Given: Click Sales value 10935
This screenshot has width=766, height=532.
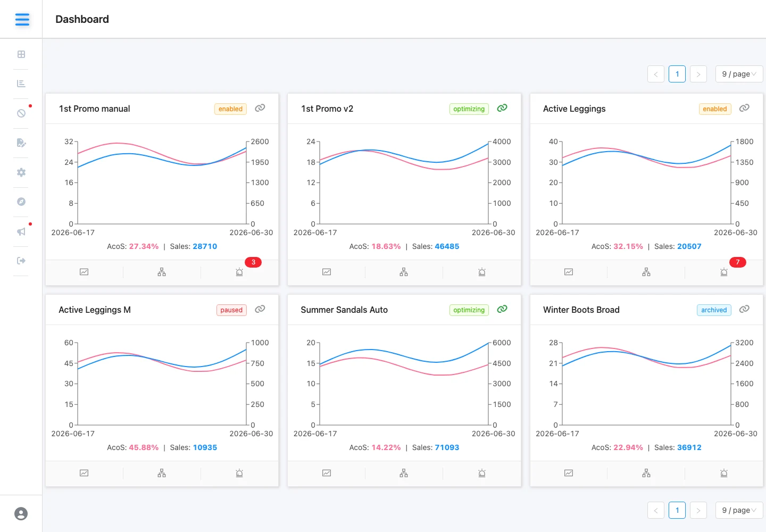Looking at the screenshot, I should pos(205,447).
